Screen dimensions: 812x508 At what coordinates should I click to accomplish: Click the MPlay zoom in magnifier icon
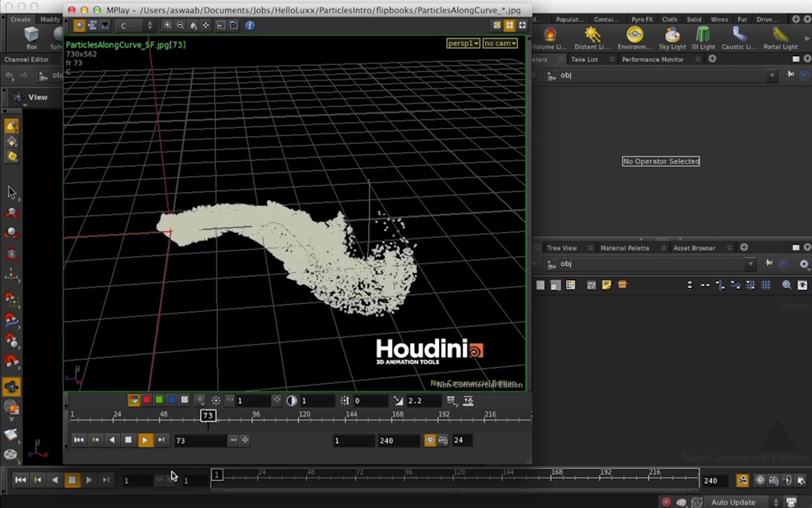point(167,25)
